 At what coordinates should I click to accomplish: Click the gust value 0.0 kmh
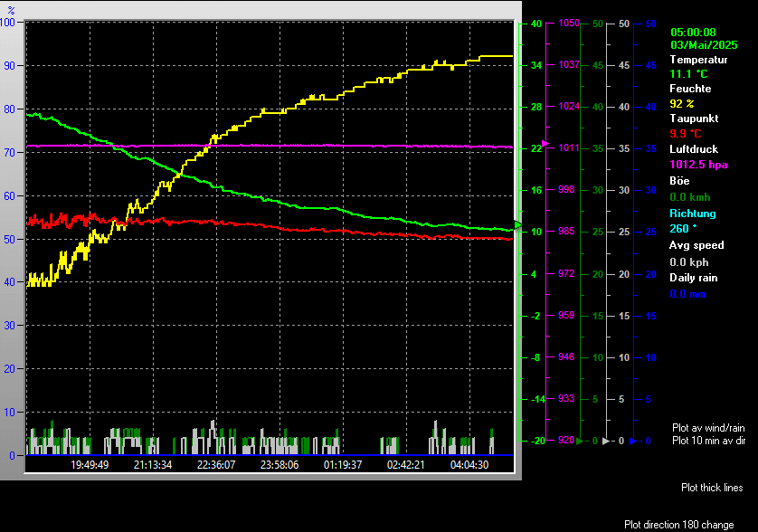click(690, 197)
